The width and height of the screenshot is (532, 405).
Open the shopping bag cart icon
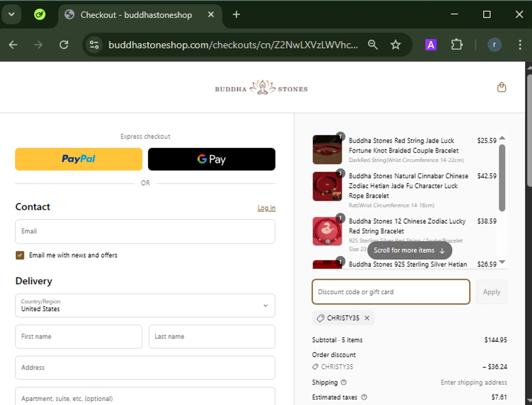coord(501,87)
